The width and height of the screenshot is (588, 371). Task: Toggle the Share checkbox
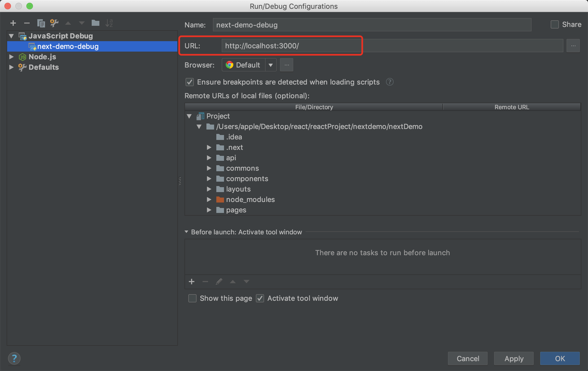tap(555, 24)
